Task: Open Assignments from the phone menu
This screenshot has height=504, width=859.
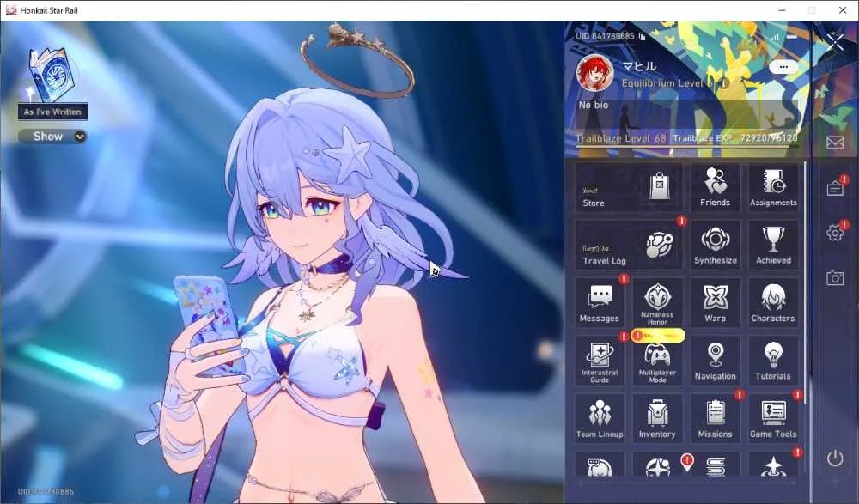Action: [x=773, y=187]
